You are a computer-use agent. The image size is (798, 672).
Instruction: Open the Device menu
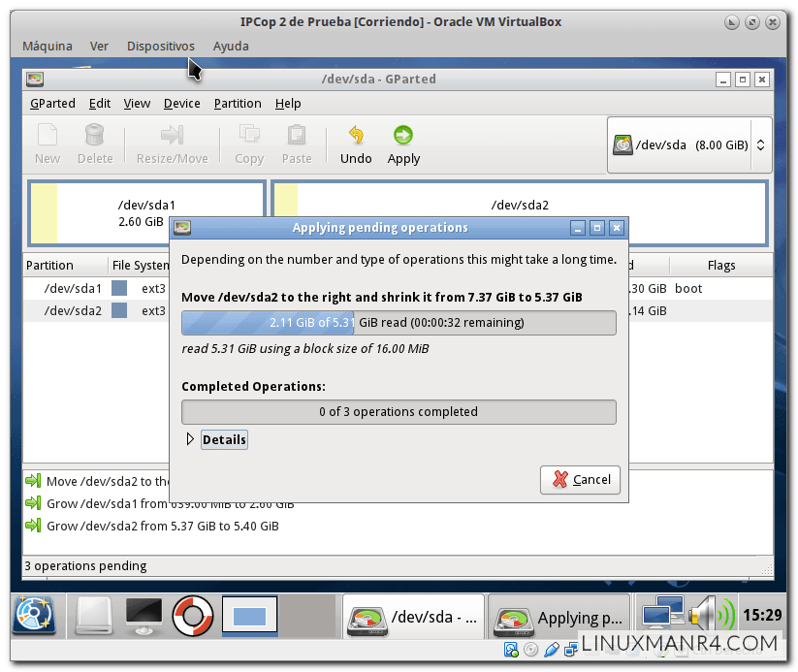tap(181, 104)
